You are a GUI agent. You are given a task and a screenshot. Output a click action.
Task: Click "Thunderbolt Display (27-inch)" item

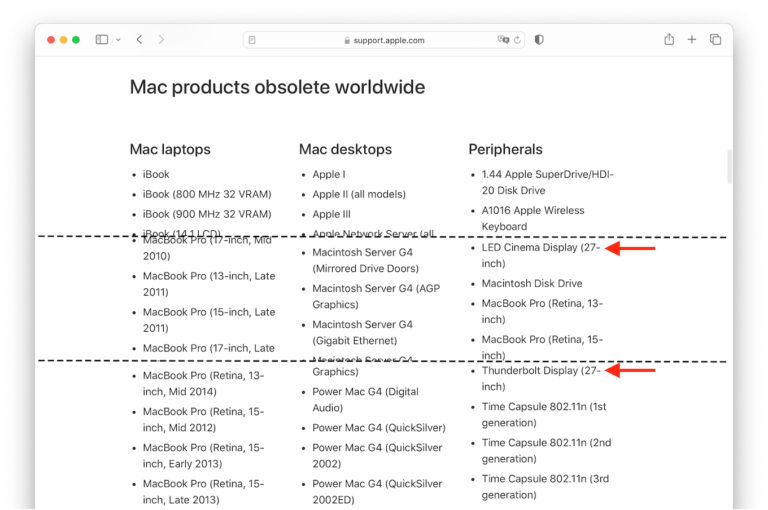click(x=541, y=379)
